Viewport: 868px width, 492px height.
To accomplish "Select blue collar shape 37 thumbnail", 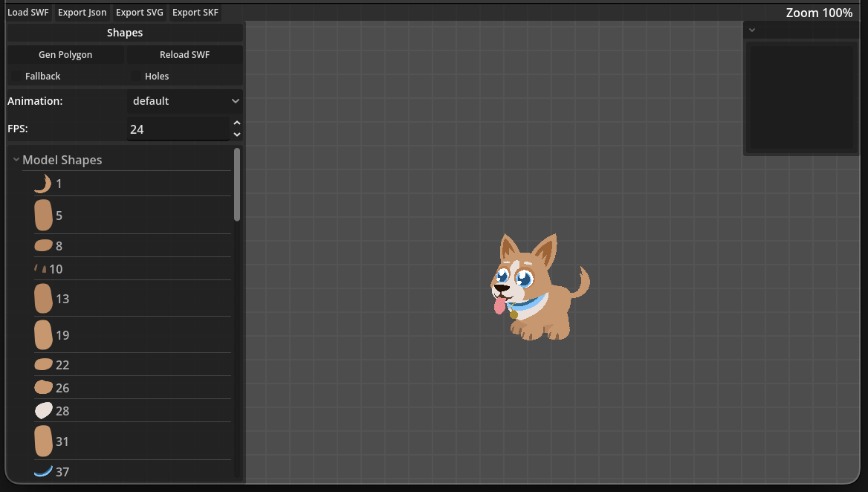I will point(43,471).
